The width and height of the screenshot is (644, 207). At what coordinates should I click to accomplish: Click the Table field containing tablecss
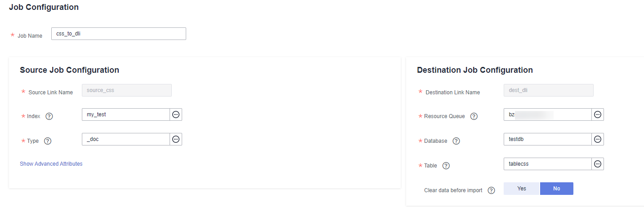pos(547,164)
